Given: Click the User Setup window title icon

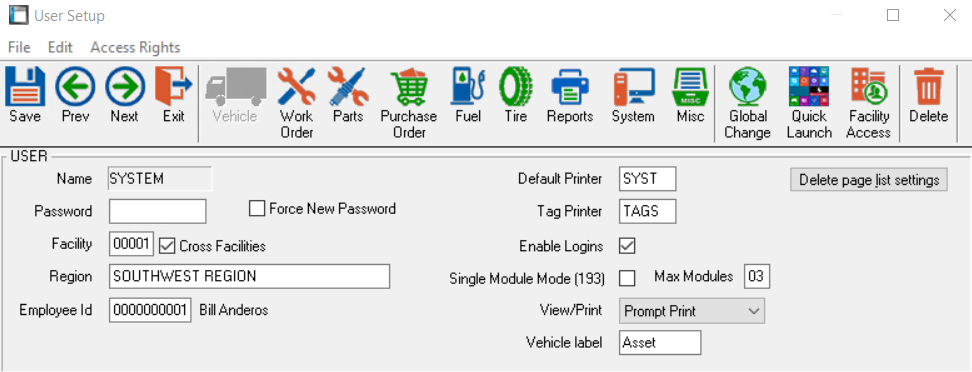Looking at the screenshot, I should (18, 15).
